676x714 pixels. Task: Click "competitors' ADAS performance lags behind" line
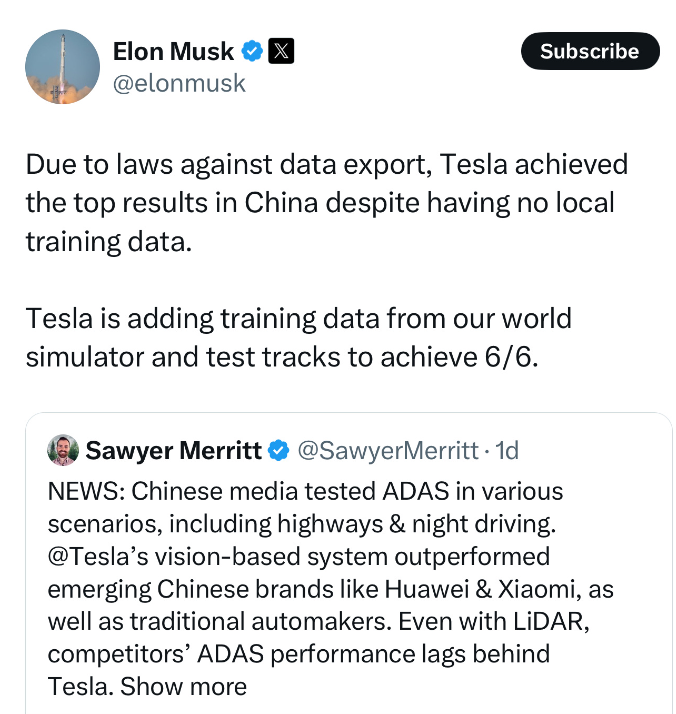click(x=298, y=654)
